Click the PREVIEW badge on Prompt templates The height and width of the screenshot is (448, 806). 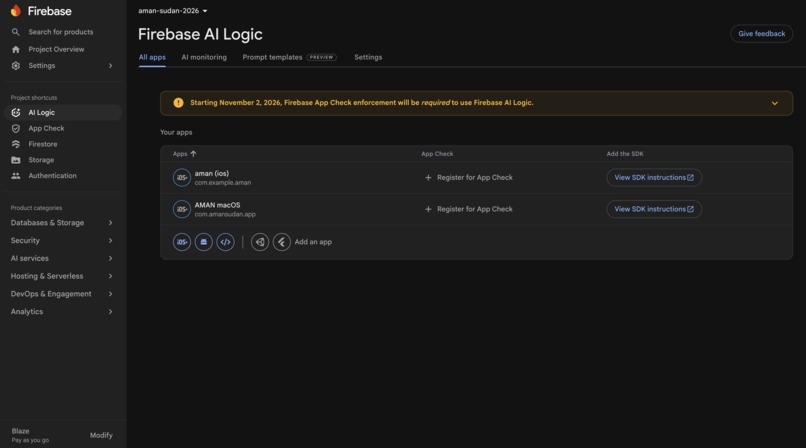point(321,58)
